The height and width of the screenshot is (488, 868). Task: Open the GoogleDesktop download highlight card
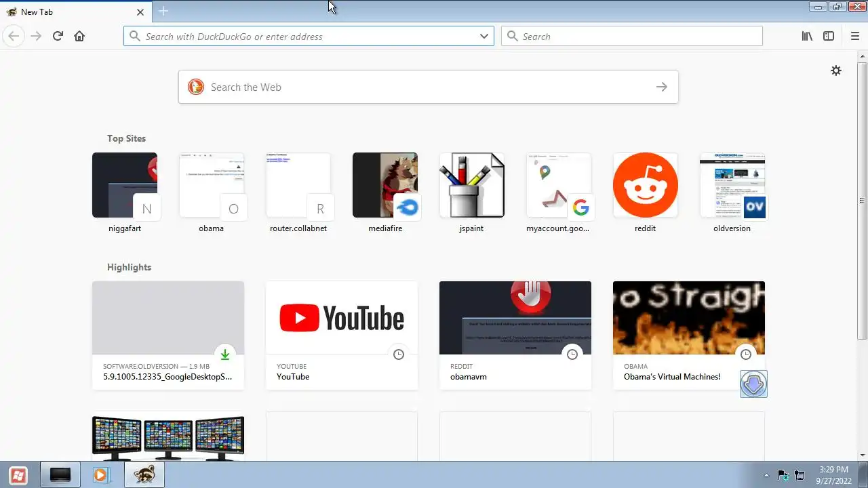(168, 335)
